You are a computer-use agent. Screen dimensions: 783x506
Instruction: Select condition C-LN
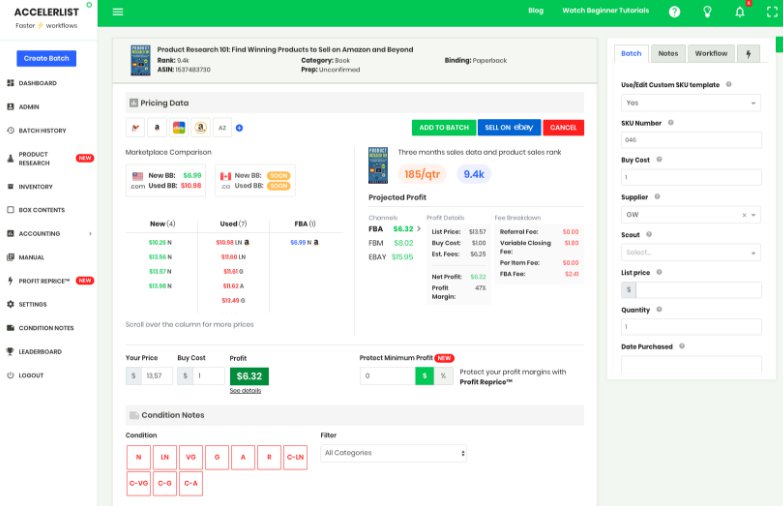(x=295, y=457)
